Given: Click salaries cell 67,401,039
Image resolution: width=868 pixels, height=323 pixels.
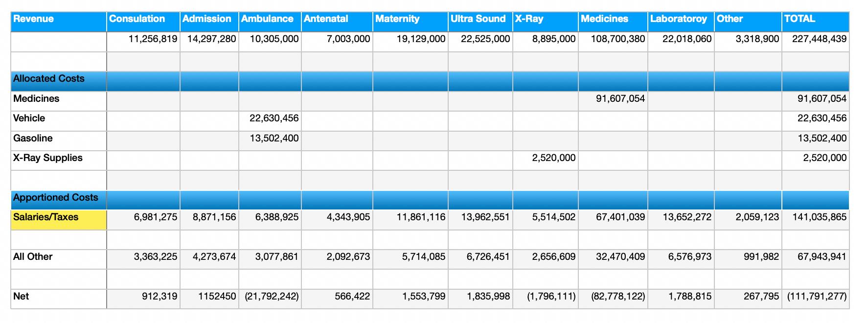Looking at the screenshot, I should click(x=613, y=220).
